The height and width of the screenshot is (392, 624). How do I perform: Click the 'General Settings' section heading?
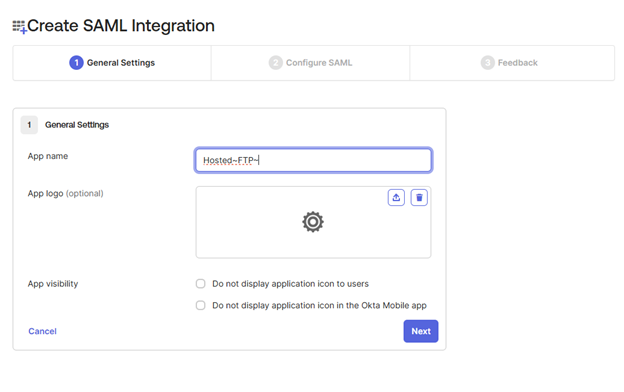click(77, 125)
